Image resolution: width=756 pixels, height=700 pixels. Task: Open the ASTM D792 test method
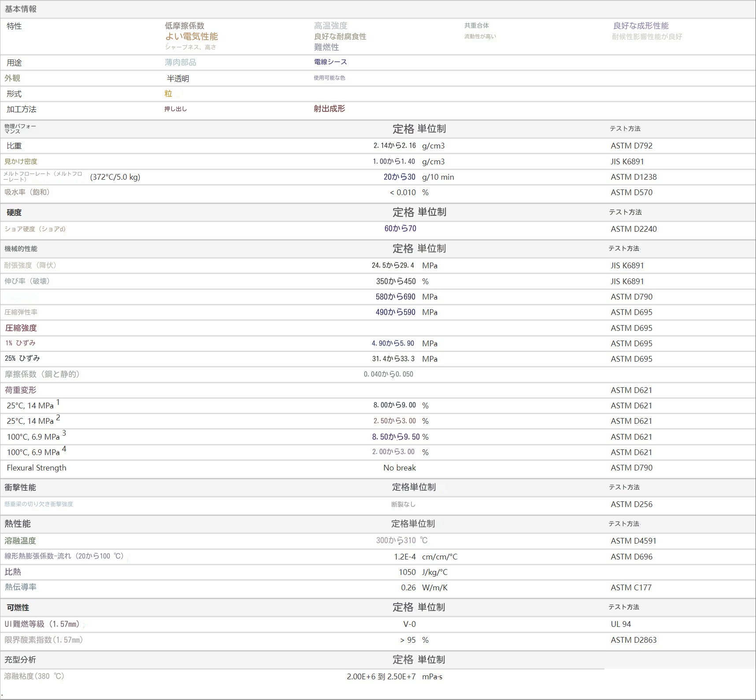[631, 146]
